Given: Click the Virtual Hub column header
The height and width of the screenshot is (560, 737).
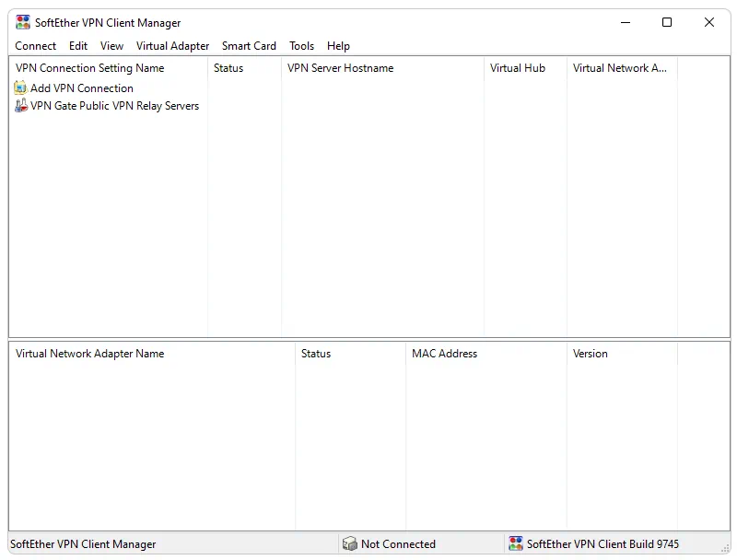Looking at the screenshot, I should 517,67.
